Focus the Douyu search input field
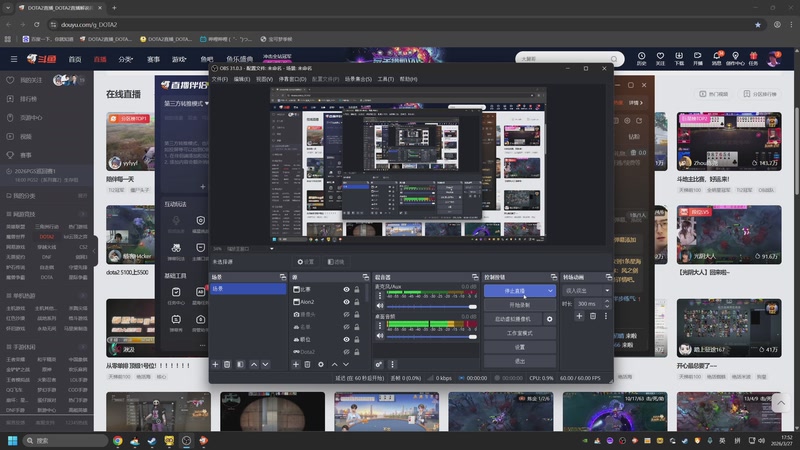This screenshot has height=450, width=800. 563,59
